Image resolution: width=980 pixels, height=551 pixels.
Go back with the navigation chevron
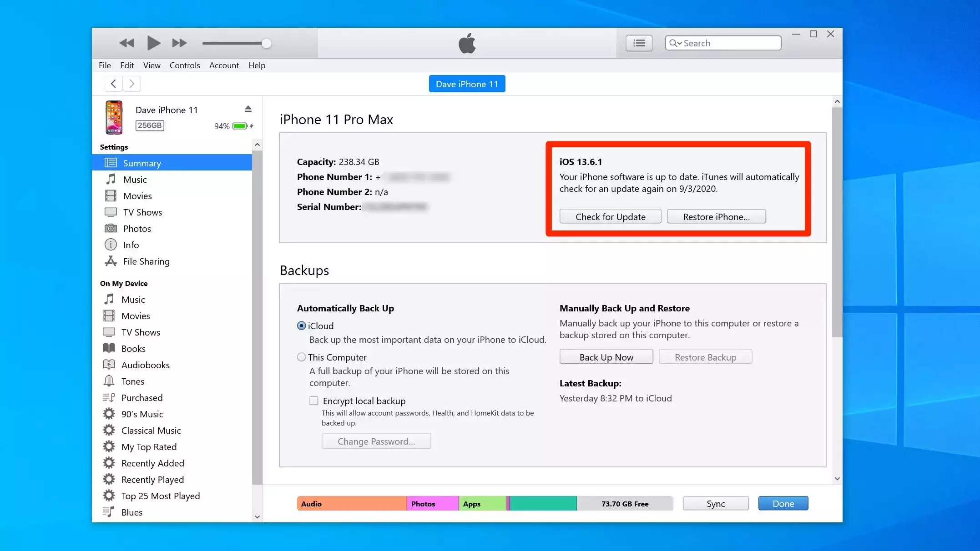coord(113,84)
